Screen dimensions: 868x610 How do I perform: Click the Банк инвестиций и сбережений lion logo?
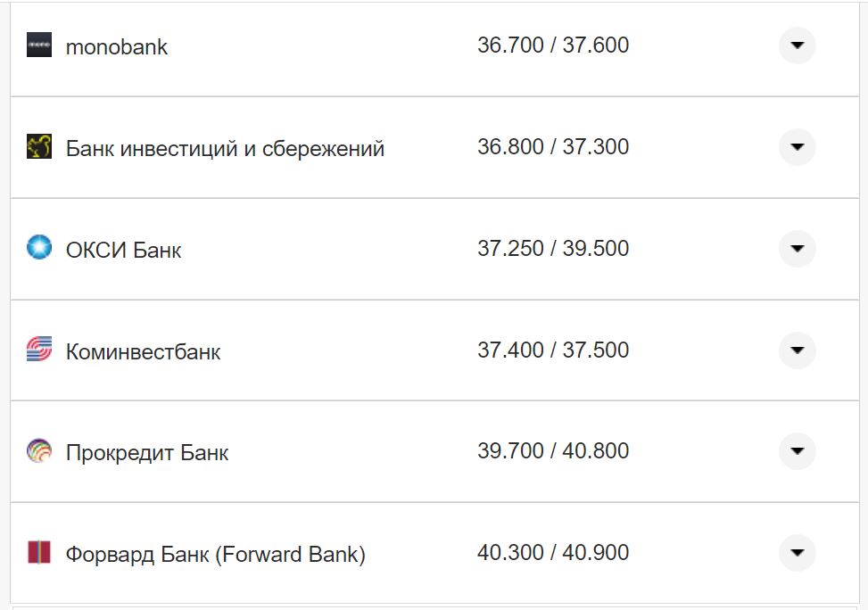(39, 146)
